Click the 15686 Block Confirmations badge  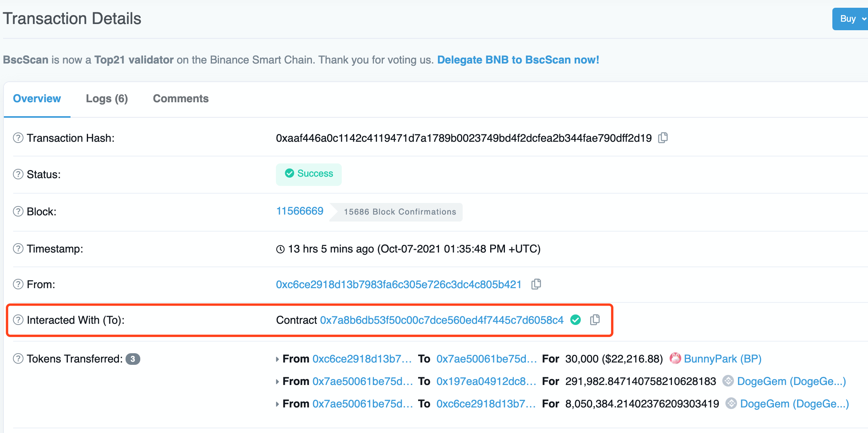click(x=400, y=212)
